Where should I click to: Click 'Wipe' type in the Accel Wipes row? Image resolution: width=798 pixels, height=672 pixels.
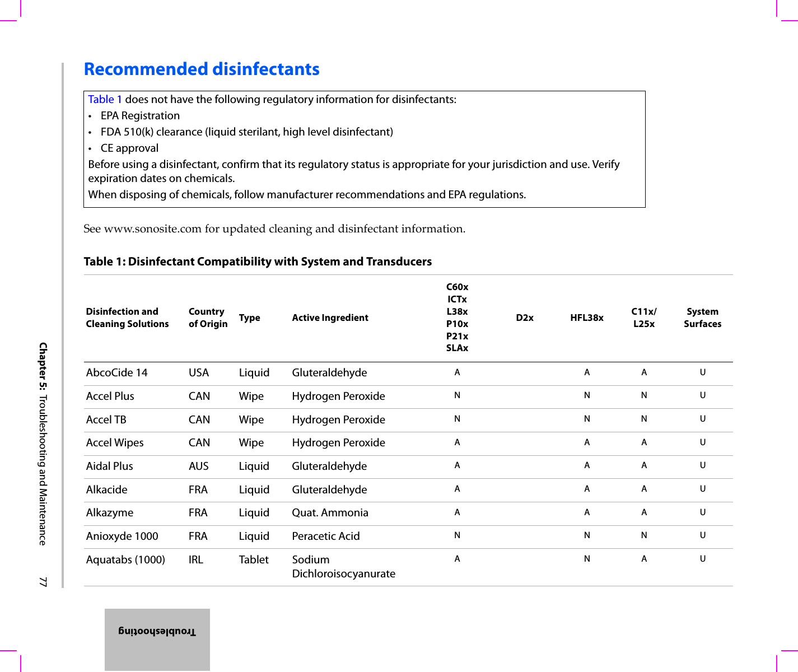pyautogui.click(x=251, y=442)
